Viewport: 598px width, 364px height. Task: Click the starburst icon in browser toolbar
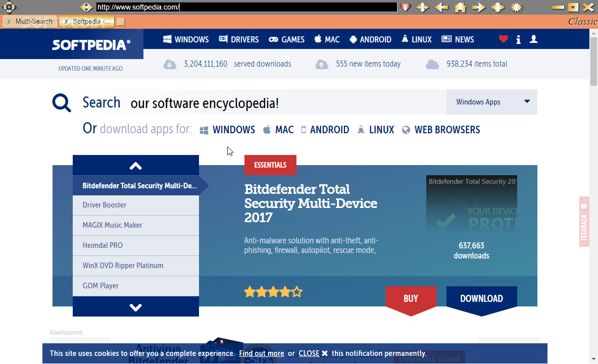click(517, 7)
